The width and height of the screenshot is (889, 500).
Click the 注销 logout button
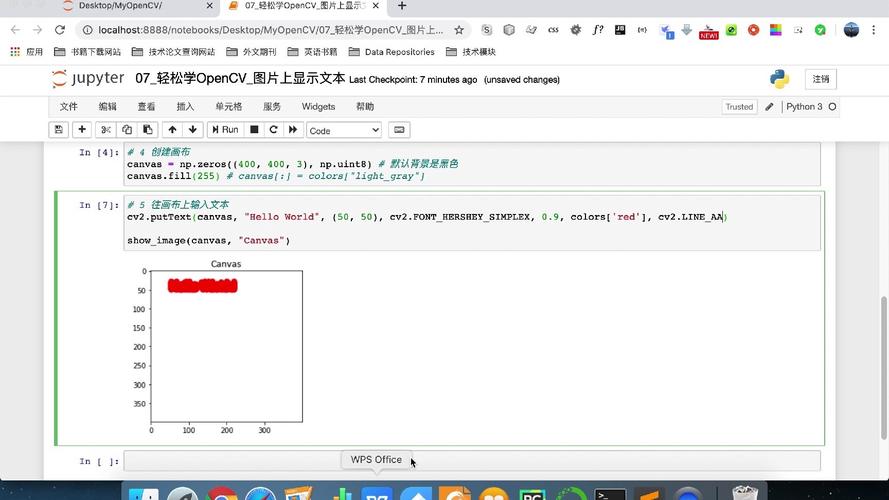point(820,79)
